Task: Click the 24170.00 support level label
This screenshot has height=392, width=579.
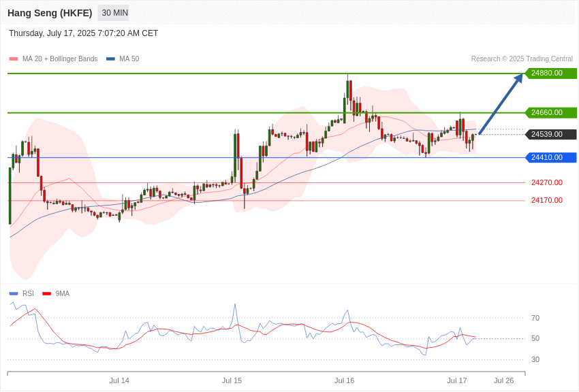Action: (x=547, y=200)
